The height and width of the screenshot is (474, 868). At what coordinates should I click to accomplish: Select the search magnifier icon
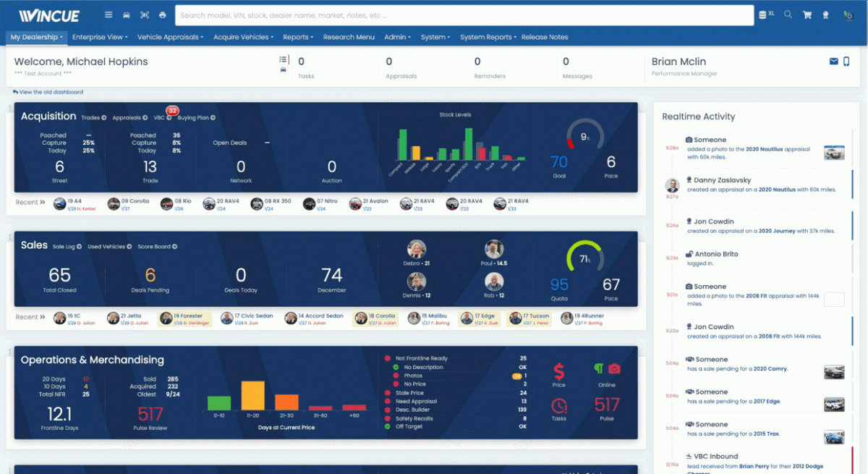pyautogui.click(x=788, y=14)
